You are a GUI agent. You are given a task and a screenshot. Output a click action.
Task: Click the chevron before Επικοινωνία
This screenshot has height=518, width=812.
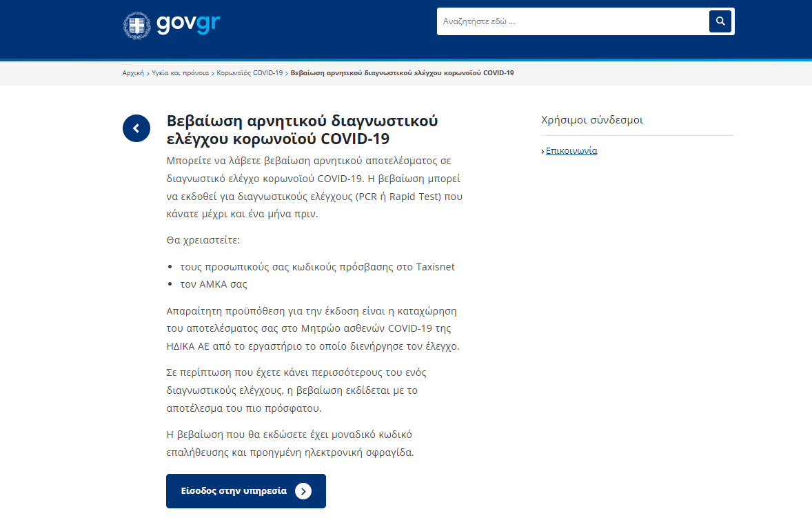pyautogui.click(x=543, y=150)
